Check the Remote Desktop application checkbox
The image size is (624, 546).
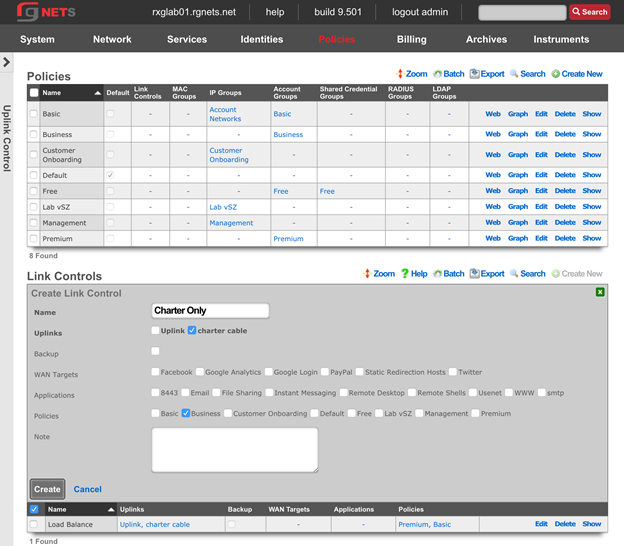[x=343, y=392]
